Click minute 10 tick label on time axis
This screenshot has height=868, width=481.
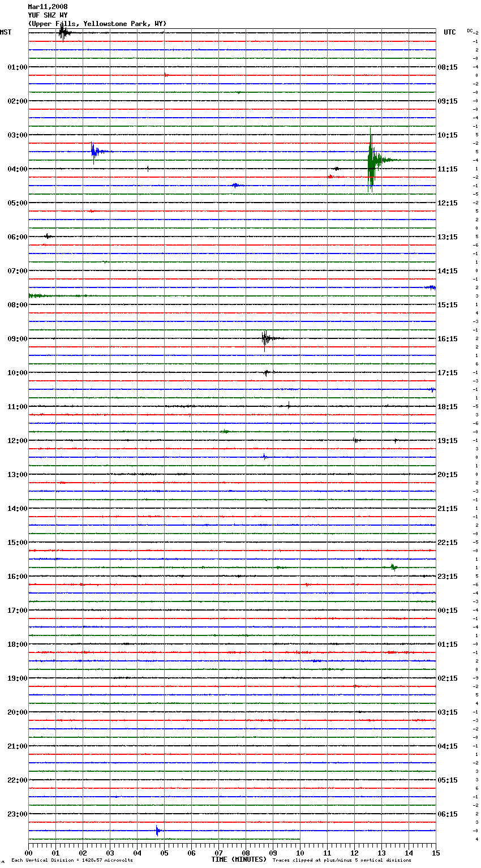(x=300, y=853)
